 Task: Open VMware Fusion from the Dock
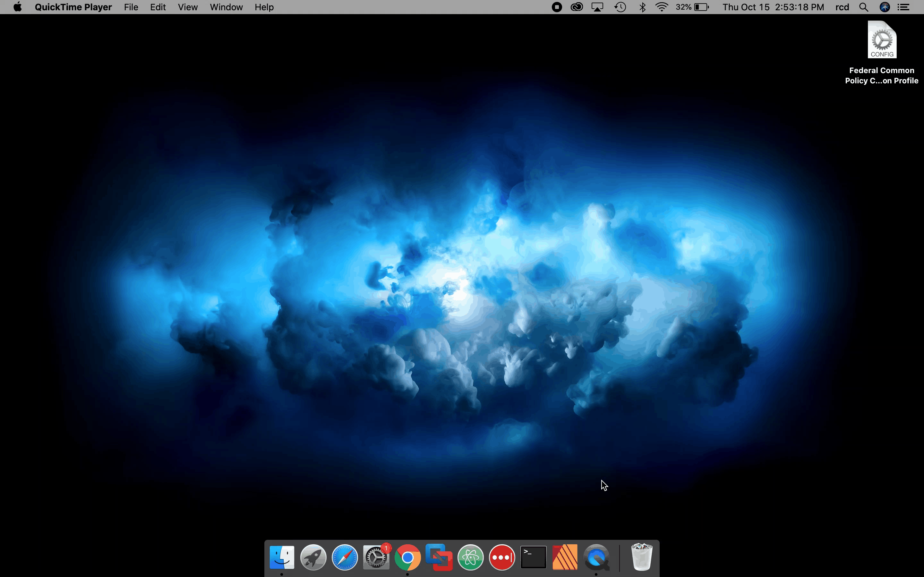pos(439,557)
